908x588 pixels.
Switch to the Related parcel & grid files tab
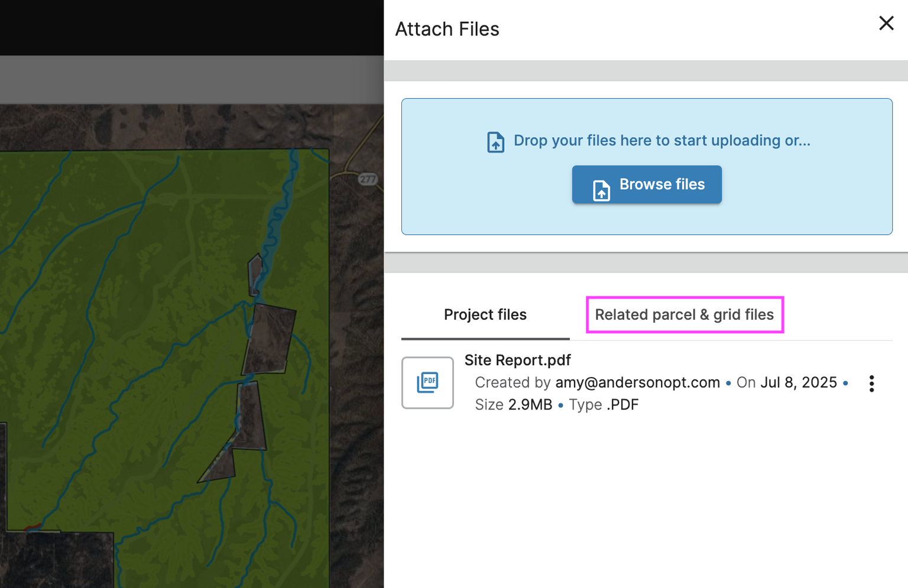[685, 314]
